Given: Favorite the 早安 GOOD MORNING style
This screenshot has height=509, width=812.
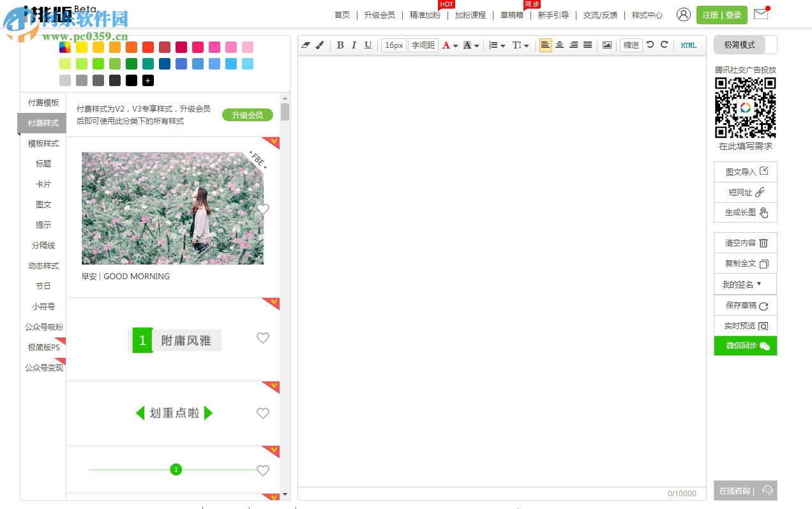Looking at the screenshot, I should click(263, 209).
